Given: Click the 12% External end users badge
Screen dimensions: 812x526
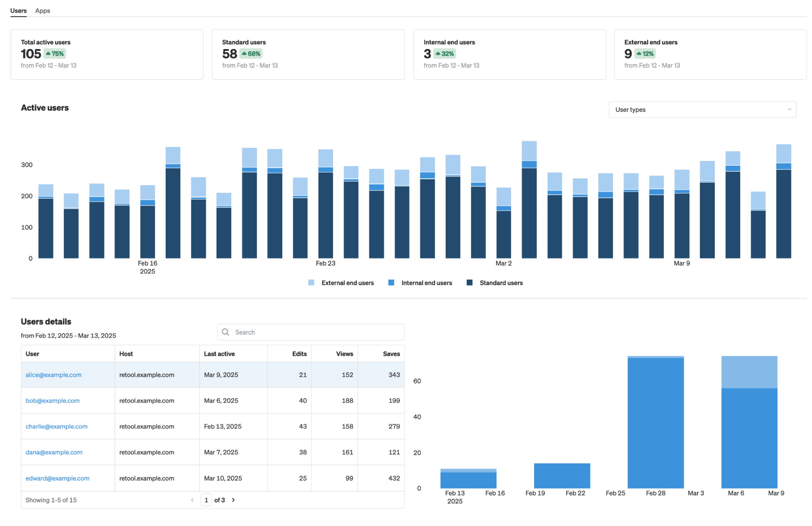Looking at the screenshot, I should 645,54.
